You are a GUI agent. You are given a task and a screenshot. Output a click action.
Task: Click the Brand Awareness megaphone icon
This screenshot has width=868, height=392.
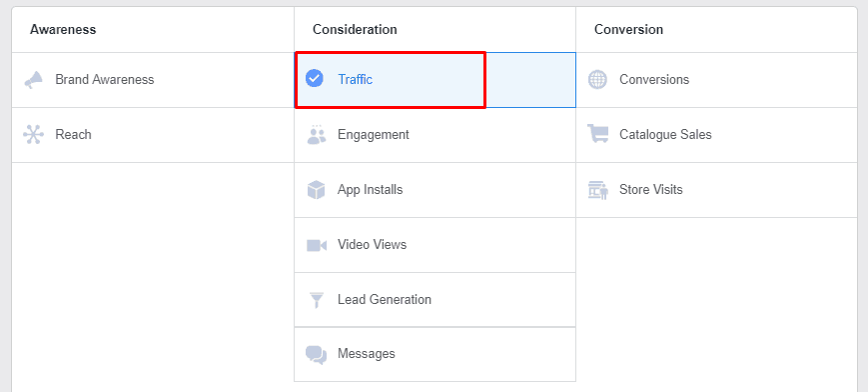33,80
